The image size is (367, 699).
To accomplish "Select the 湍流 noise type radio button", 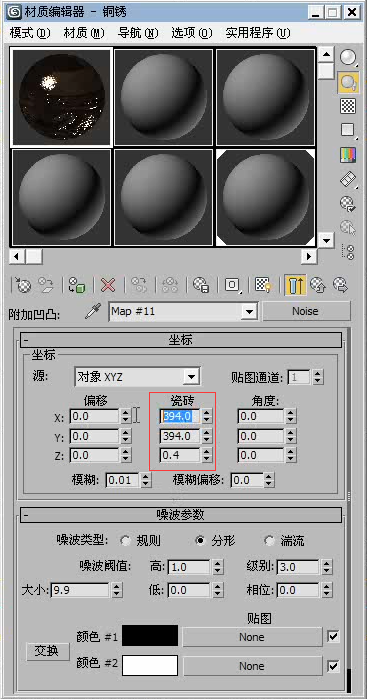I will tap(269, 541).
